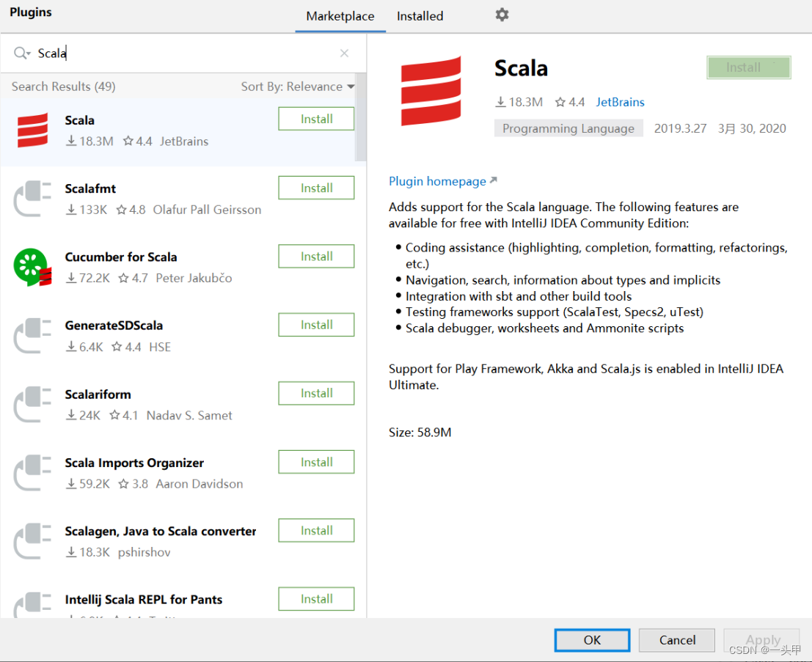The height and width of the screenshot is (662, 812).
Task: Select the Scalariform plugin icon
Action: click(32, 404)
